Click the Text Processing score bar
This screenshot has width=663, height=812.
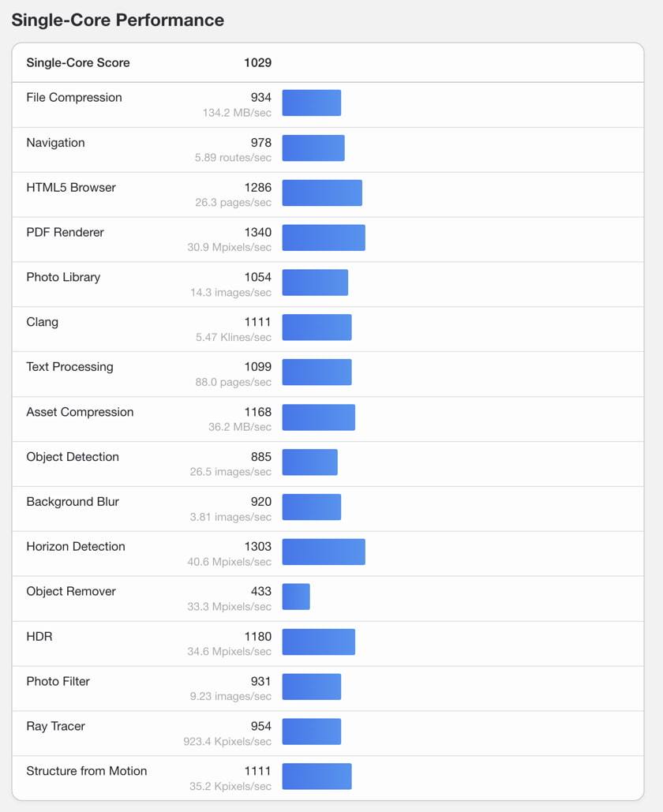coord(317,372)
